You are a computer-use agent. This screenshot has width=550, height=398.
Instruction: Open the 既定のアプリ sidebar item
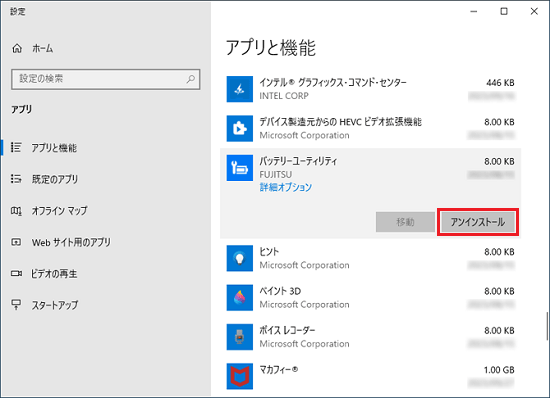click(x=105, y=179)
